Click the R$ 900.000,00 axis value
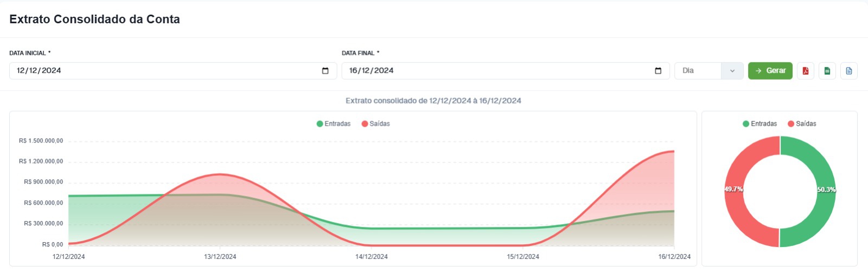 [x=43, y=182]
